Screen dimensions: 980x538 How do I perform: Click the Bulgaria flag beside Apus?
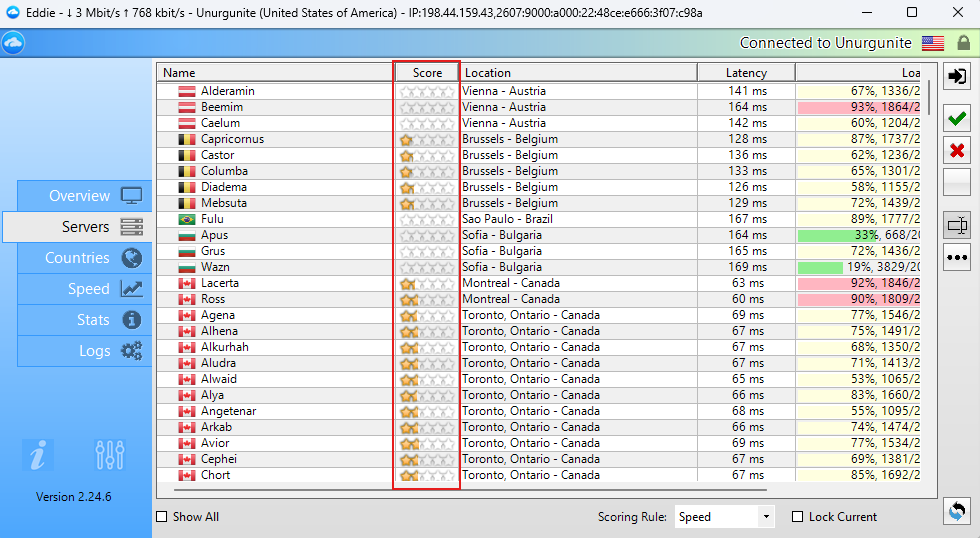(187, 236)
